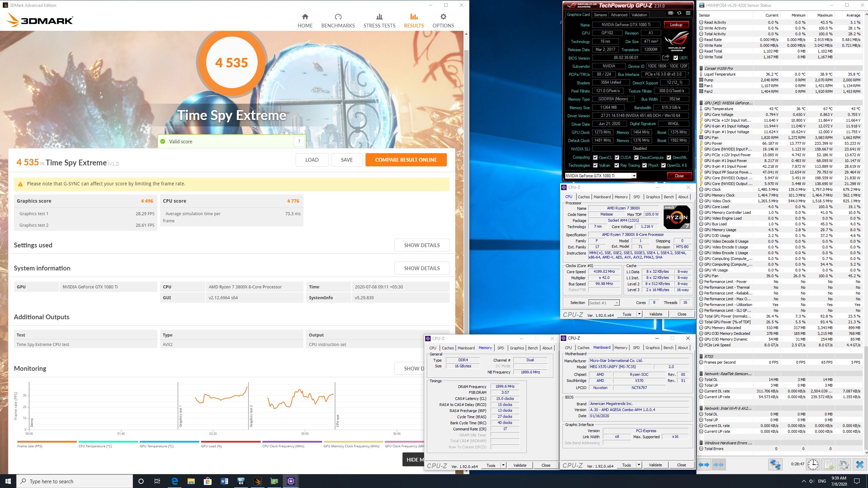
Task: Open Word from taskbar
Action: pos(224,481)
